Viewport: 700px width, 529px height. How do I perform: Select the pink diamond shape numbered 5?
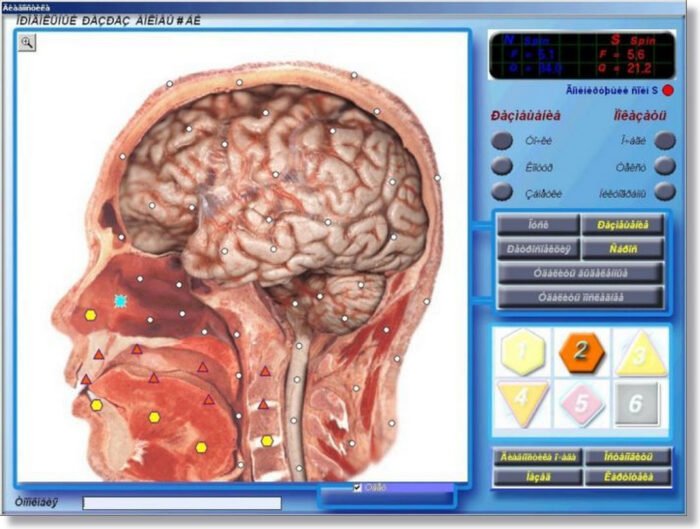pos(581,403)
